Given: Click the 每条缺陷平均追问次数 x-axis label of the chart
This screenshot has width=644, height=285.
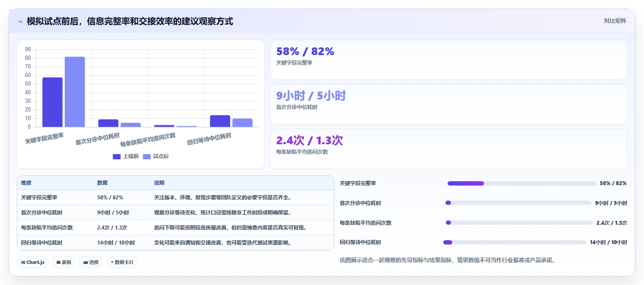Looking at the screenshot, I should [x=148, y=140].
